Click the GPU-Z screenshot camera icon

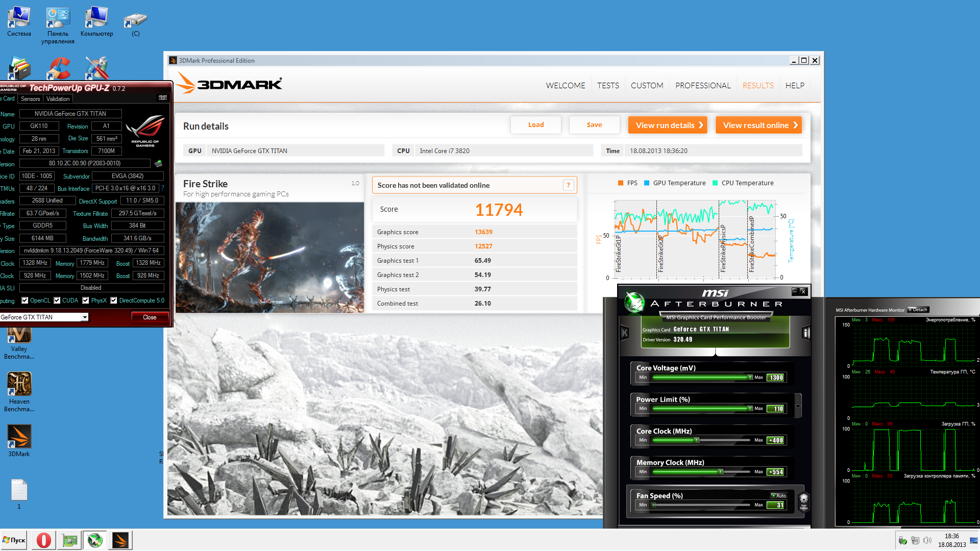(163, 98)
